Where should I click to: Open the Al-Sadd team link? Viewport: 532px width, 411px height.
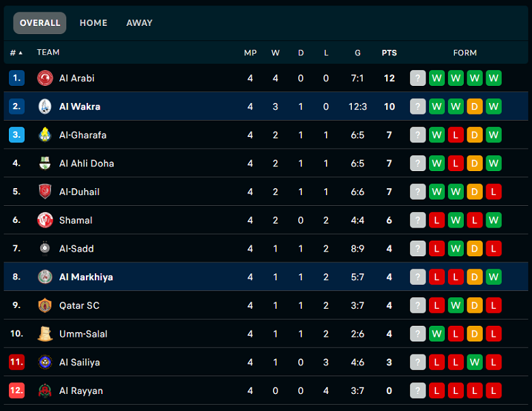(x=76, y=249)
